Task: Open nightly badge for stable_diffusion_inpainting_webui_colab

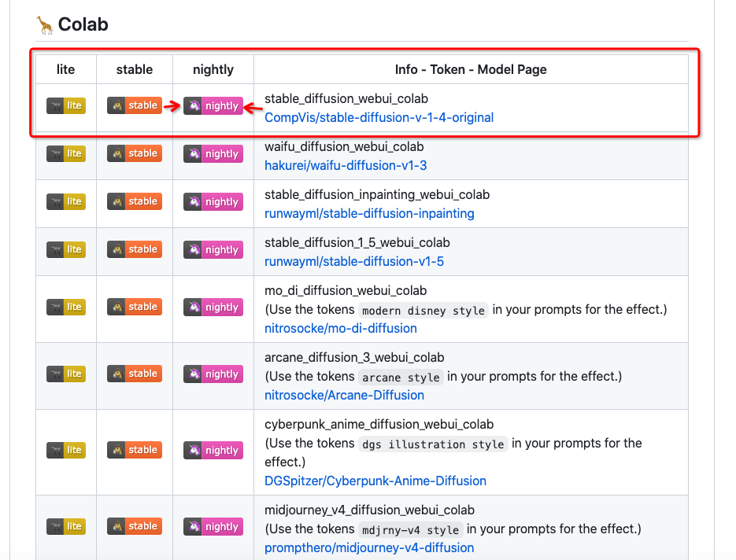Action: [x=213, y=201]
